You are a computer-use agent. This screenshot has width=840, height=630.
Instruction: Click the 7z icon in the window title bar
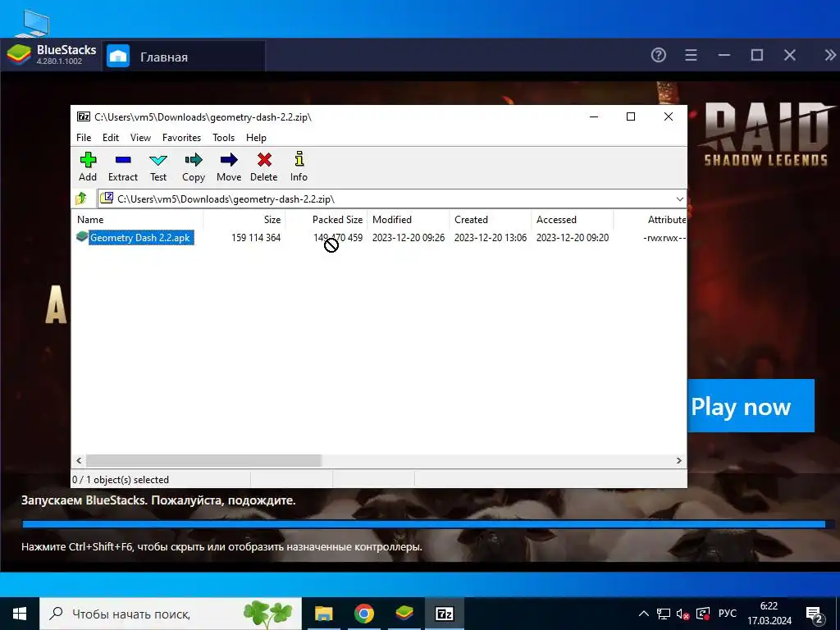(x=84, y=116)
